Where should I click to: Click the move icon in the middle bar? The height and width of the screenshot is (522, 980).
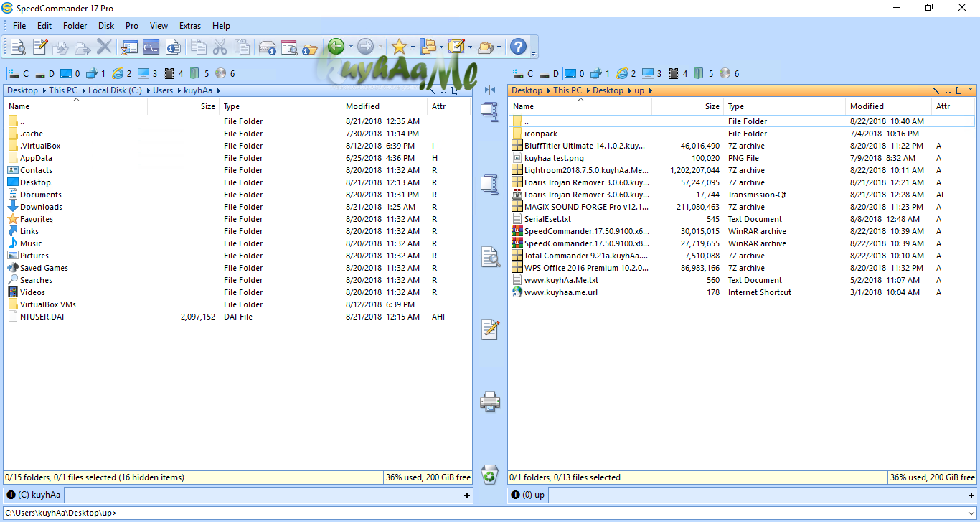[x=490, y=184]
